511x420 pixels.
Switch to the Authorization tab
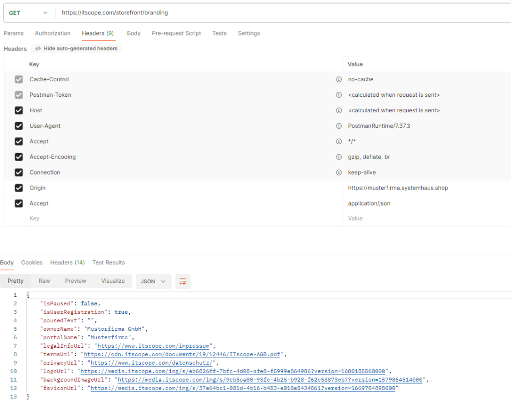click(52, 33)
